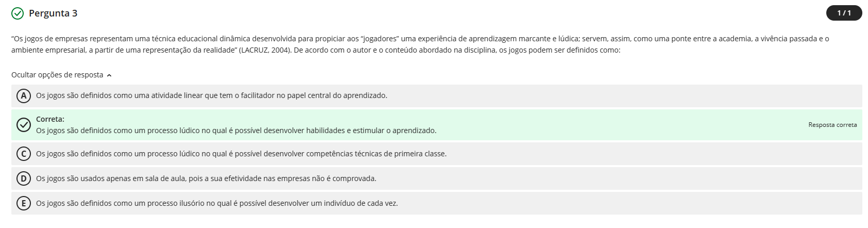Click the Resposta correta label
Screen dimensions: 868x228
coord(832,125)
